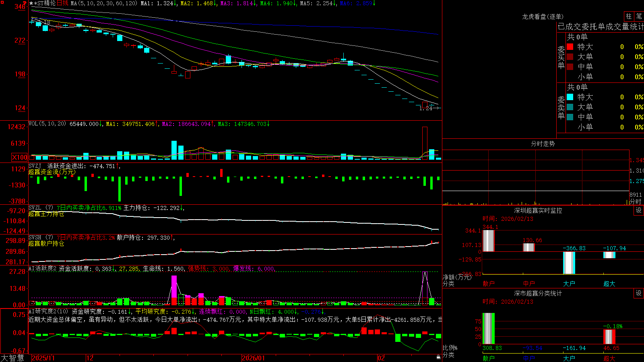The width and height of the screenshot is (644, 362).
Task: Click the 强势线: 3.000 label
Action: 208,268
